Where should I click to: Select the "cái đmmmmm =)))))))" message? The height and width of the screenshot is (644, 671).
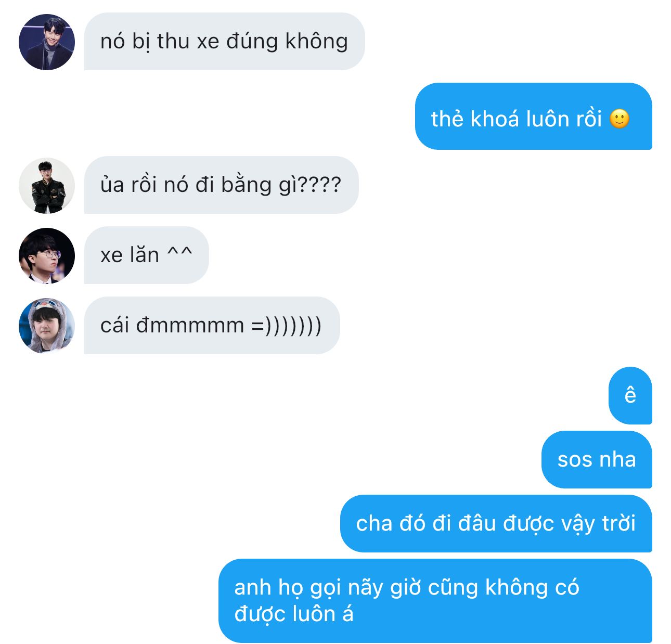pos(212,326)
